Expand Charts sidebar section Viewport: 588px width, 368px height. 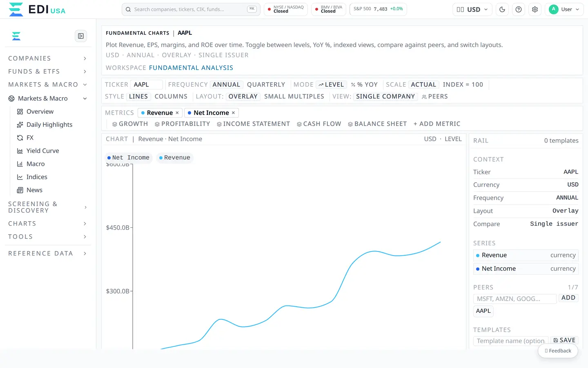click(x=47, y=224)
